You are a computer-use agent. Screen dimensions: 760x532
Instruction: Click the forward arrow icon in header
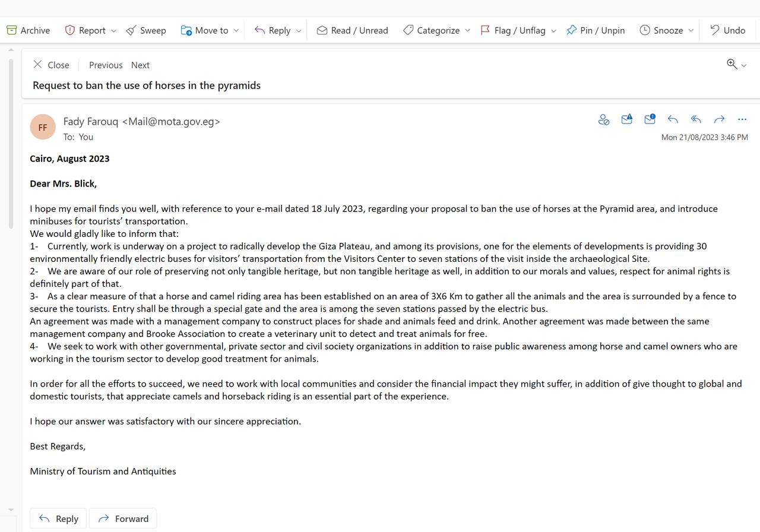pyautogui.click(x=719, y=119)
